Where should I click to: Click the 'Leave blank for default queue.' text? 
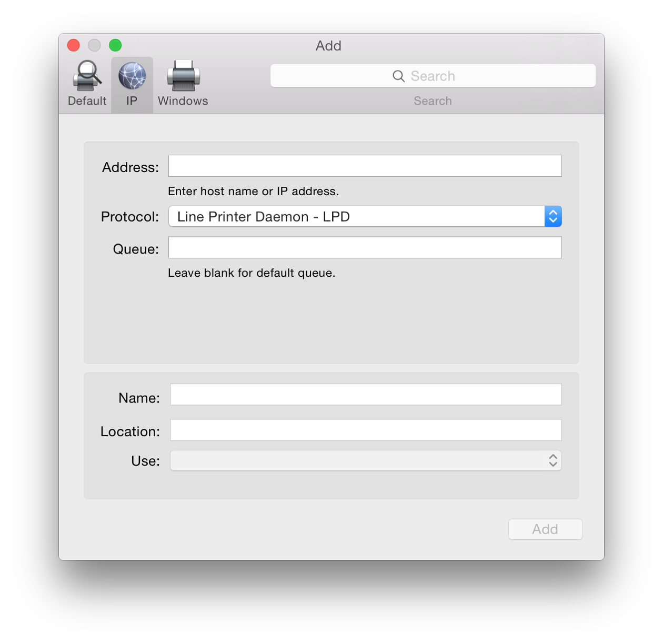[x=252, y=273]
